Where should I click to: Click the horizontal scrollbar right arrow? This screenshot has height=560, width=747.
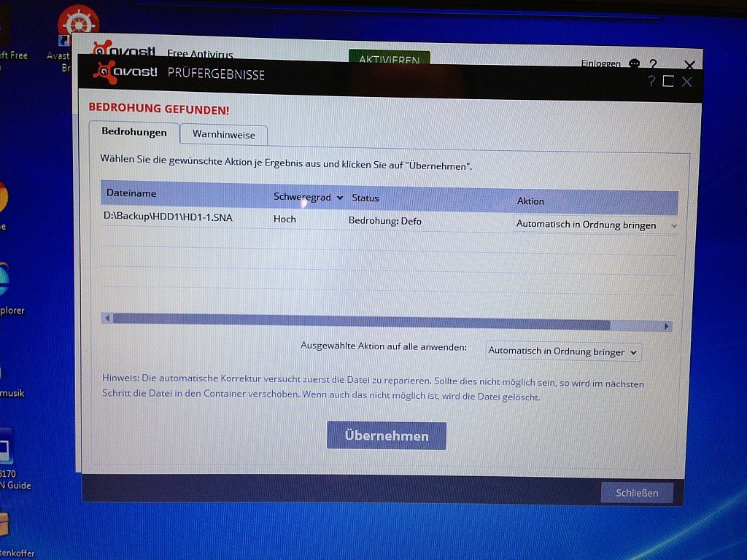666,326
